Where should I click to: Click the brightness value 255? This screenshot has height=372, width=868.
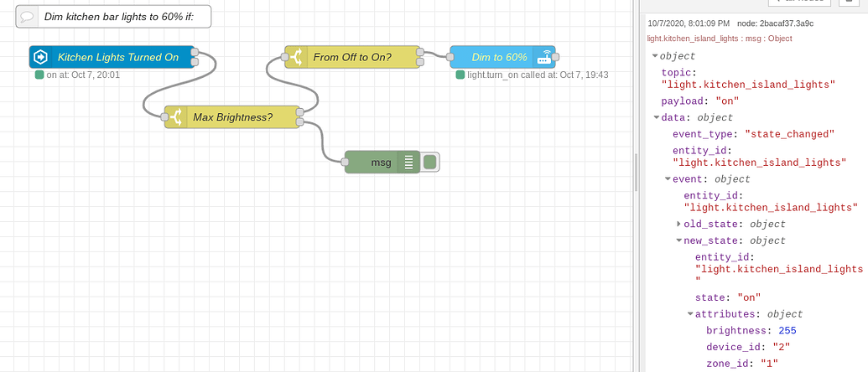[x=787, y=331]
